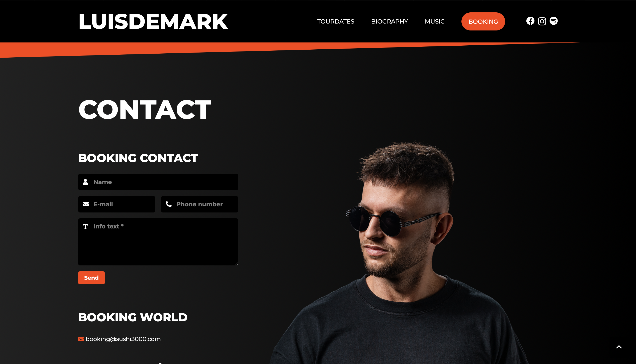The height and width of the screenshot is (364, 636).
Task: Open the Spotify social icon
Action: (553, 21)
